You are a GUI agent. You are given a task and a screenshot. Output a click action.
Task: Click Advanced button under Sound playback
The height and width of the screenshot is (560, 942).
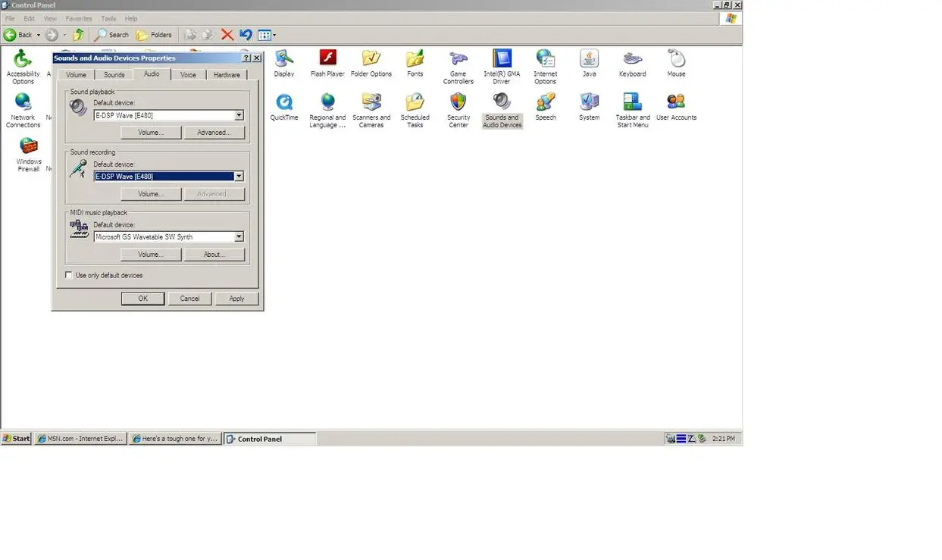tap(214, 133)
